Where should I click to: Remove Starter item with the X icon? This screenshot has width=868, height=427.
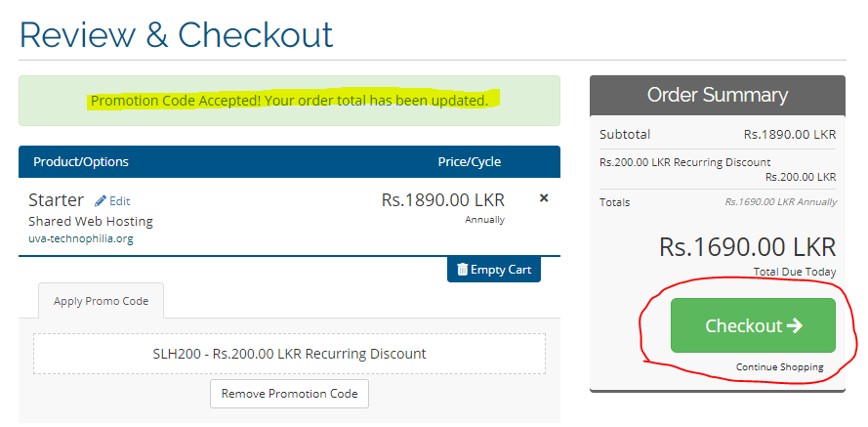pyautogui.click(x=544, y=198)
